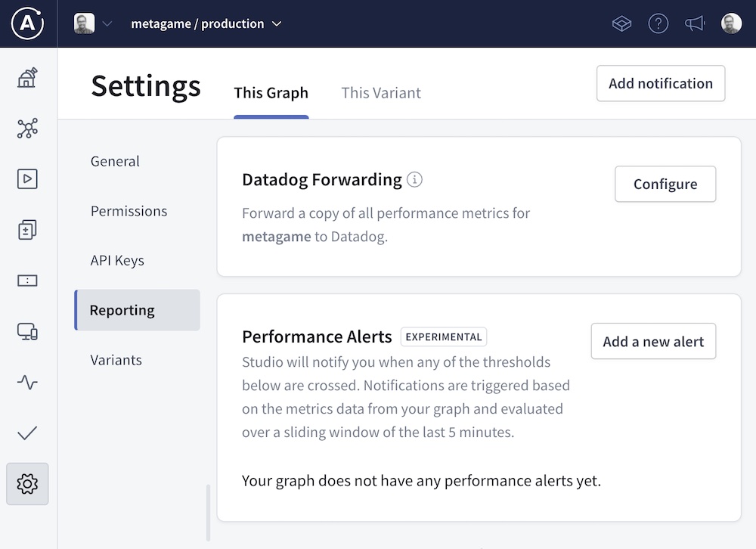Open the Clients devices sidebar icon

pyautogui.click(x=27, y=331)
